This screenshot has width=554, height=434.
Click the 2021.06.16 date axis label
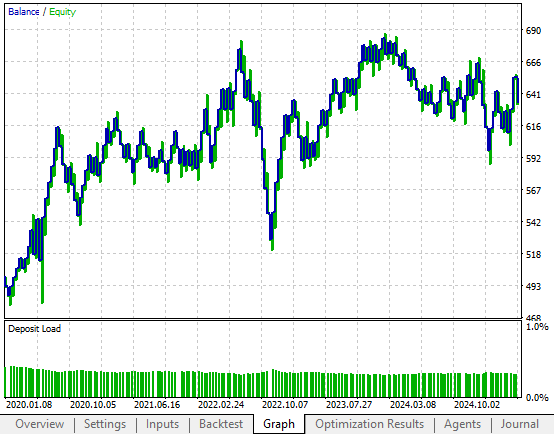(157, 404)
